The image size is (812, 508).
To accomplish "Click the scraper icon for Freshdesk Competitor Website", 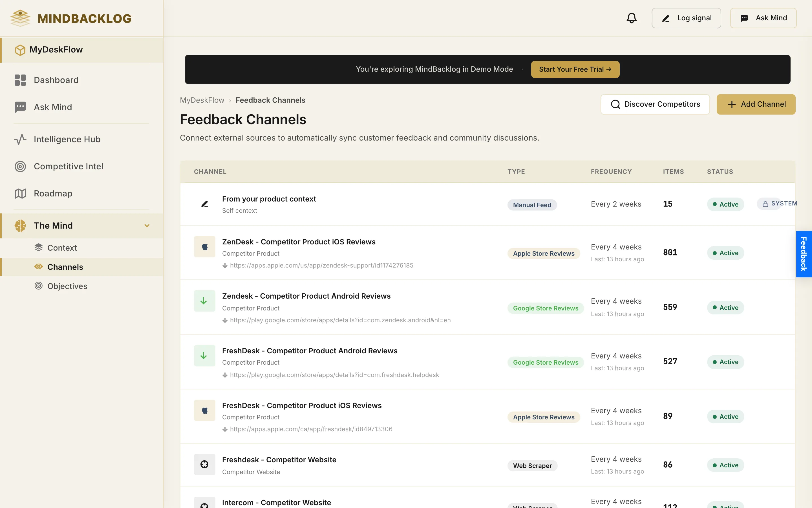I will 205,465.
